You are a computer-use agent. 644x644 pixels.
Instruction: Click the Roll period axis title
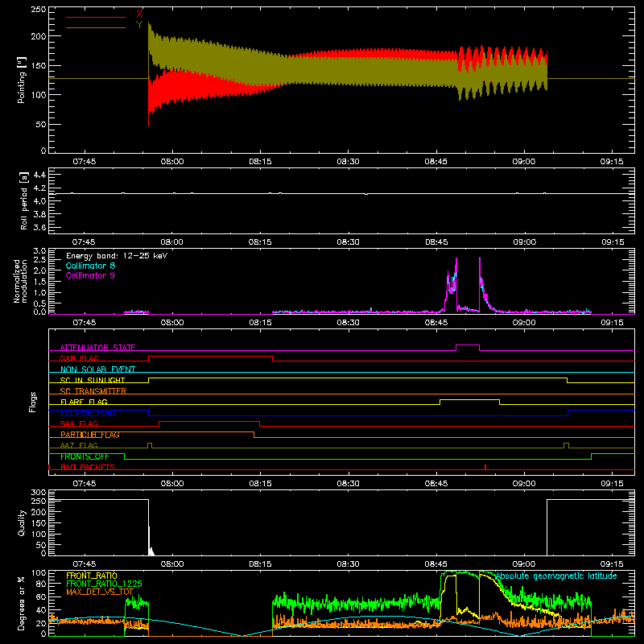coord(24,200)
